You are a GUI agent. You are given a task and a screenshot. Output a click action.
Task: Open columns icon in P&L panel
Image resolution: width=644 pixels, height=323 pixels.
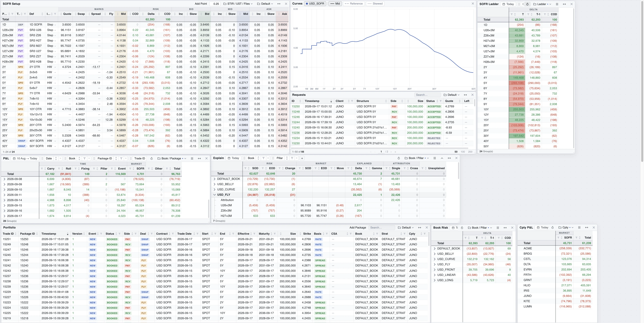point(192,158)
